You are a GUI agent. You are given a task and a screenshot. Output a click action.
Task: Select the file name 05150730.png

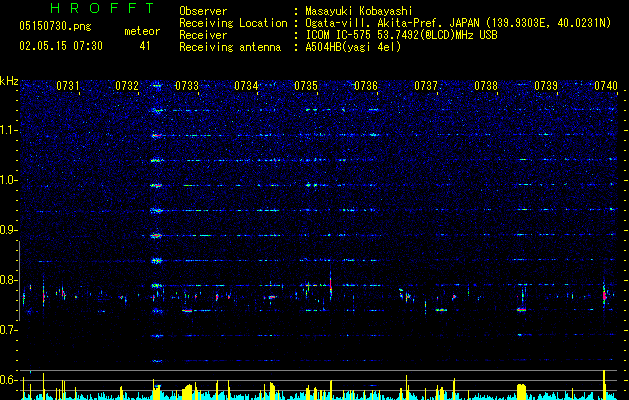[x=55, y=26]
